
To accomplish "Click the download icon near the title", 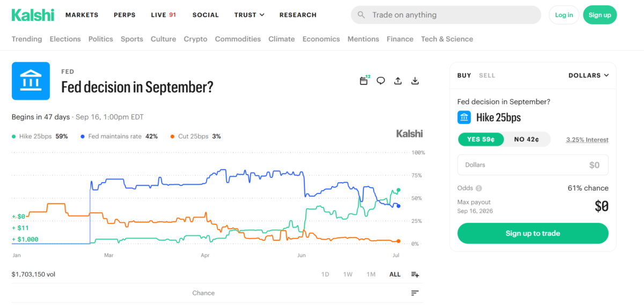I will [x=415, y=81].
